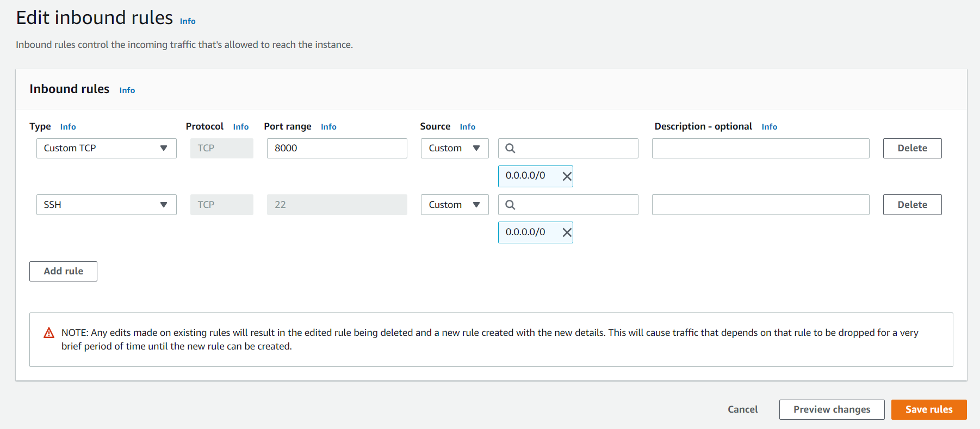Click Info link next to Protocol column
Image resolution: width=980 pixels, height=429 pixels.
click(241, 127)
